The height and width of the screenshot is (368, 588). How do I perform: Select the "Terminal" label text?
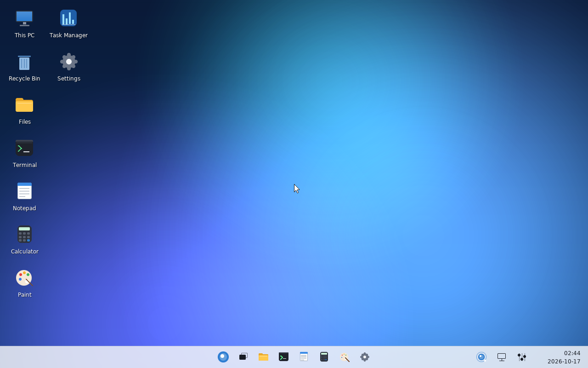tap(24, 165)
